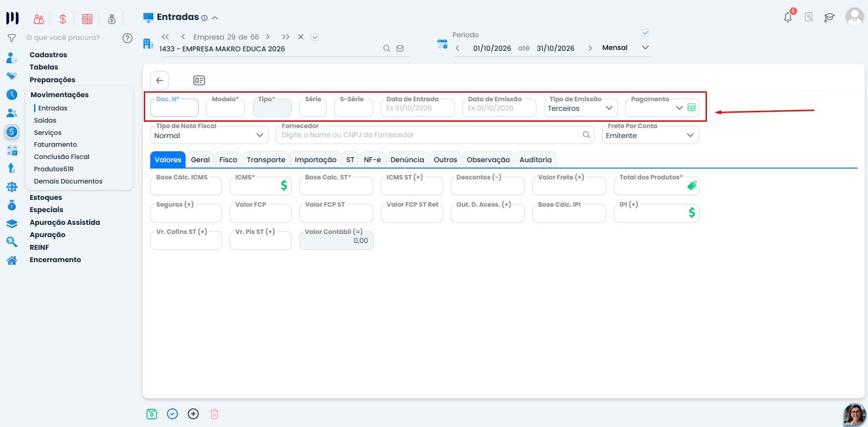This screenshot has height=427, width=868.
Task: Search for company with magnifier icon
Action: click(x=387, y=48)
